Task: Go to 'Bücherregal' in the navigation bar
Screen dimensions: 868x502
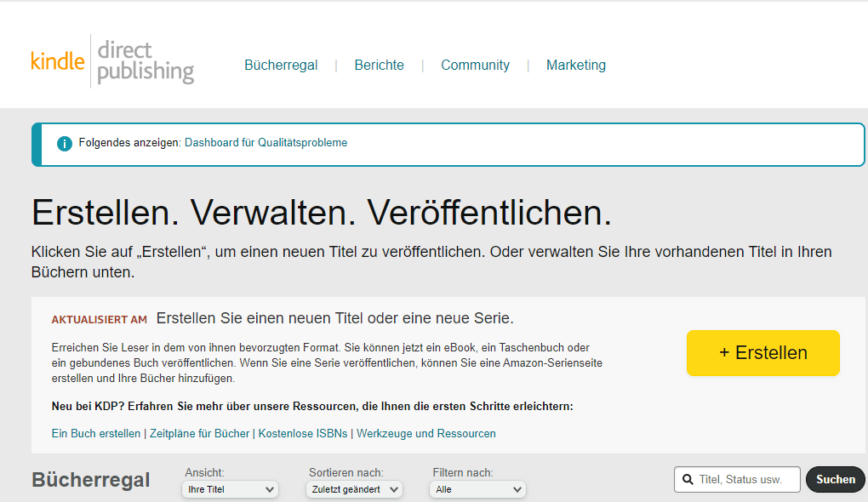Action: pyautogui.click(x=281, y=65)
